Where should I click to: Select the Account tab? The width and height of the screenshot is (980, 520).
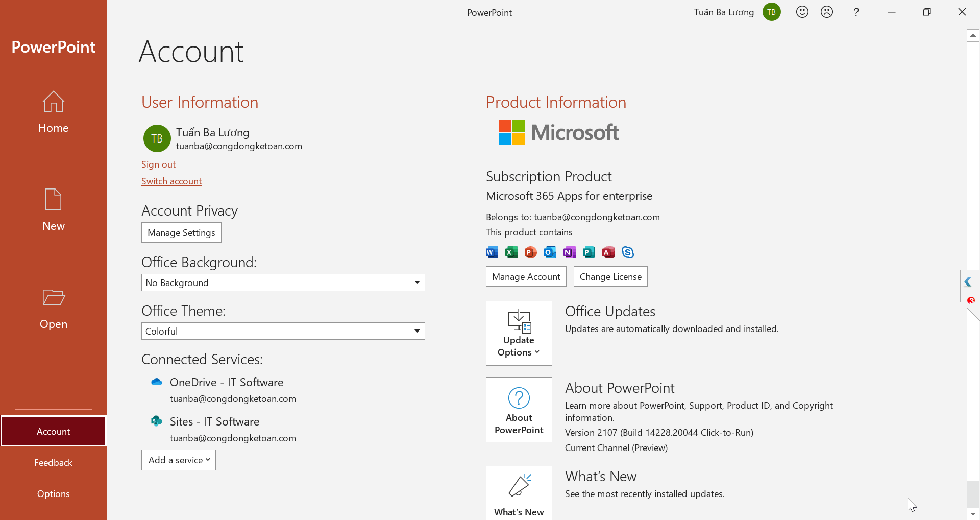[x=54, y=431]
